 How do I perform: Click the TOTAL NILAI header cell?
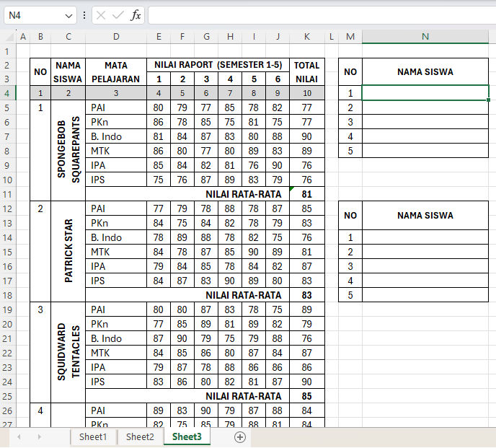[x=307, y=72]
